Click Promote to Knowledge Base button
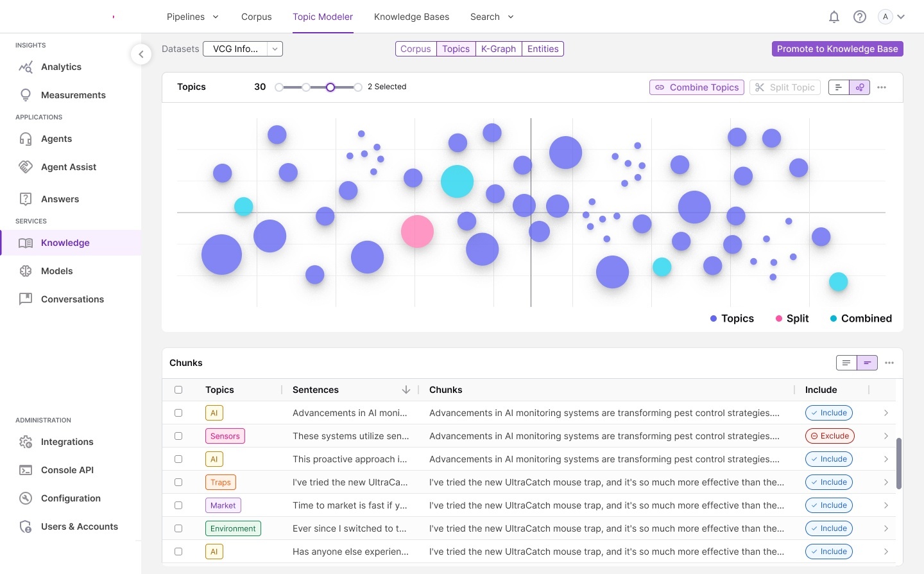Image resolution: width=924 pixels, height=574 pixels. click(x=837, y=49)
